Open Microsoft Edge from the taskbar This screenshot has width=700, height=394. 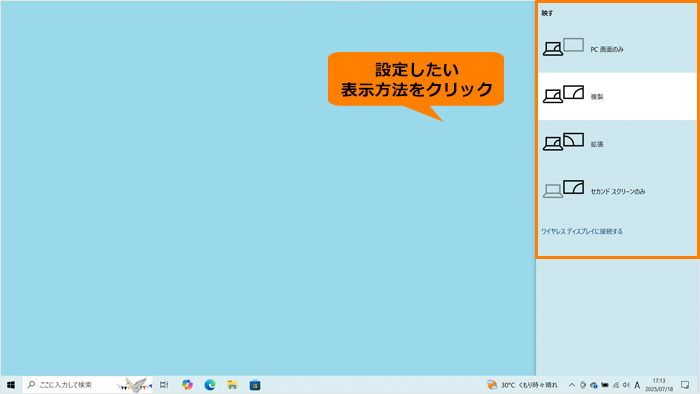[x=210, y=385]
